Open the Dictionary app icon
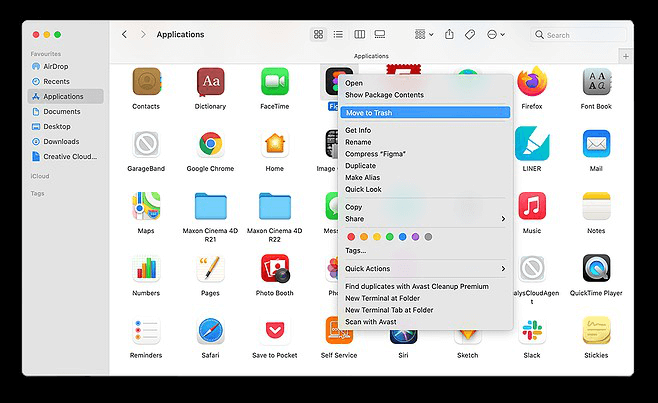 tap(210, 82)
